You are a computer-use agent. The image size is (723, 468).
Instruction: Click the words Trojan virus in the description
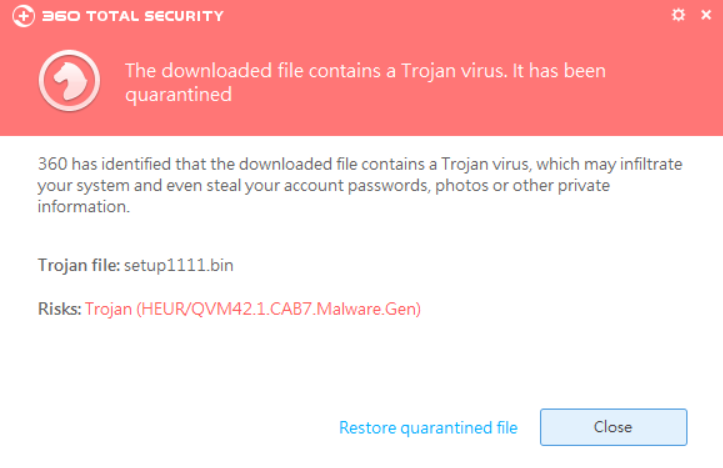click(x=485, y=164)
